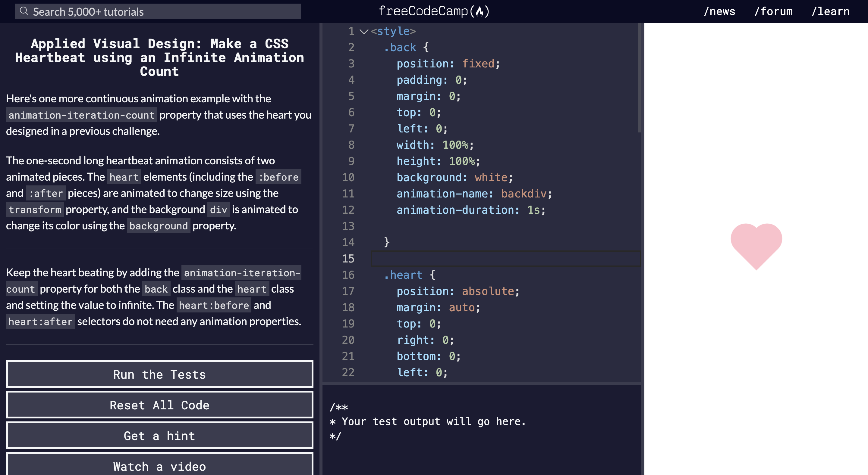Click the pink heart in preview
Viewport: 868px width, 475px height.
point(756,244)
